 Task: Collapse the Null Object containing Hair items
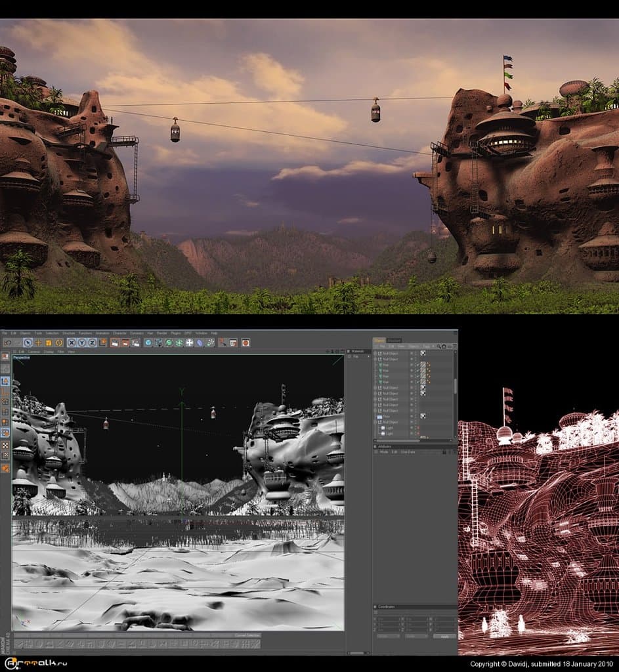pos(375,360)
